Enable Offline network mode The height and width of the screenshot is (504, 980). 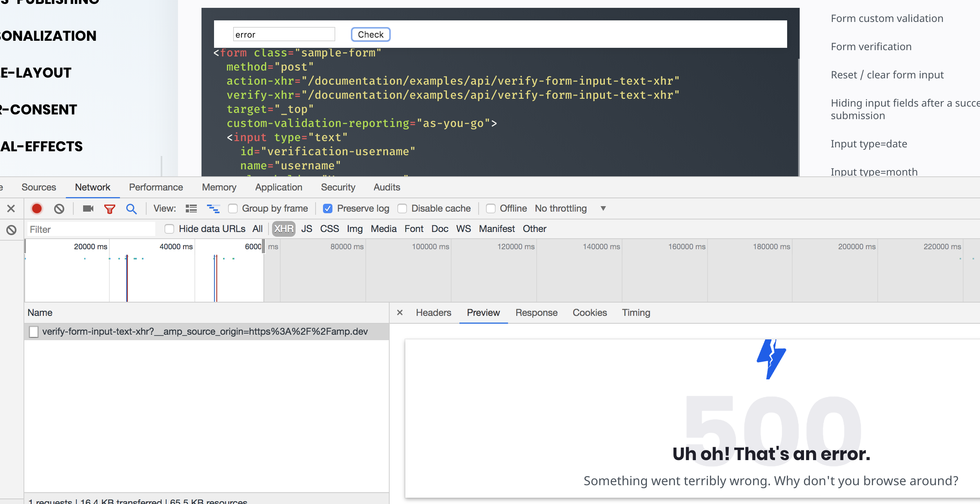point(491,208)
